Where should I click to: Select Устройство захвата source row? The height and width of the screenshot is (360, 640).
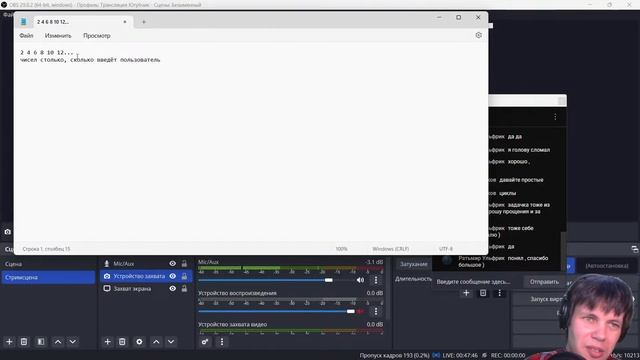[146, 276]
